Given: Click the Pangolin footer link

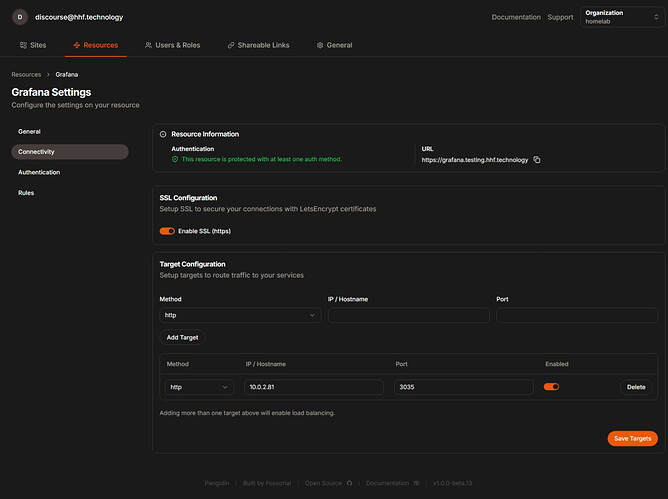Looking at the screenshot, I should [x=217, y=483].
